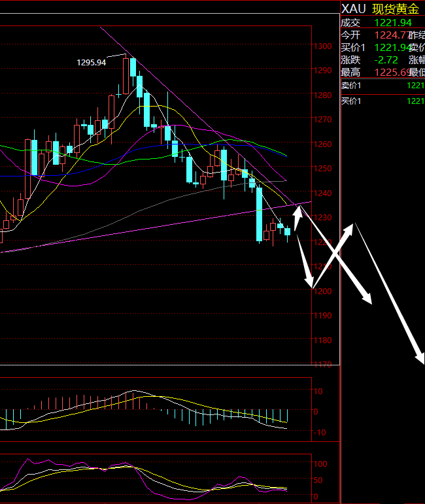Click the 1200 price axis label
The height and width of the screenshot is (504, 425).
pyautogui.click(x=323, y=291)
